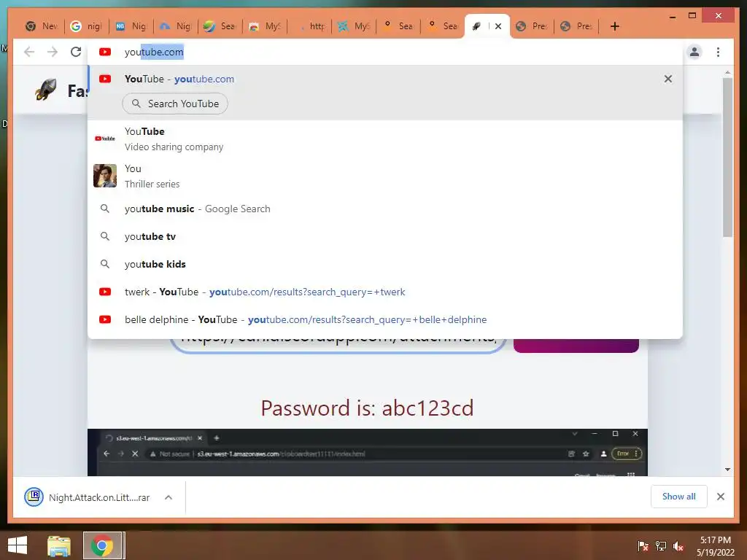Minimize the Chrome window
Image resolution: width=747 pixels, height=560 pixels.
tap(672, 16)
